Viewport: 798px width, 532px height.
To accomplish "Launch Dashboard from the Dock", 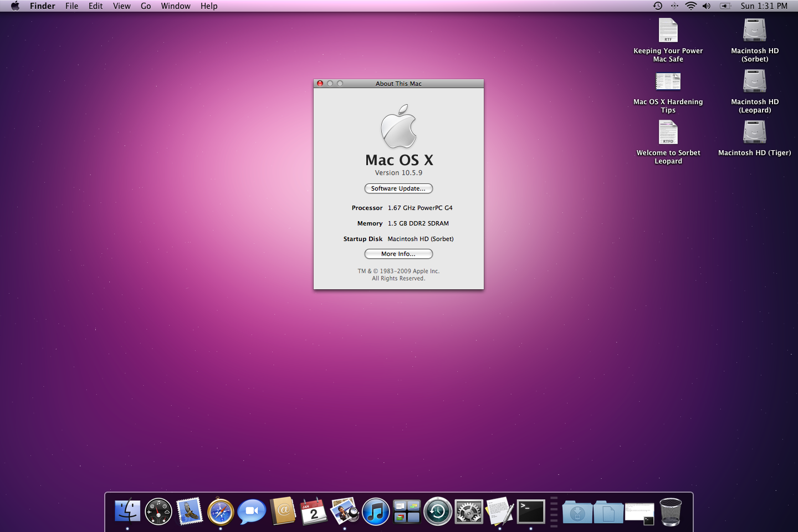I will click(x=158, y=511).
